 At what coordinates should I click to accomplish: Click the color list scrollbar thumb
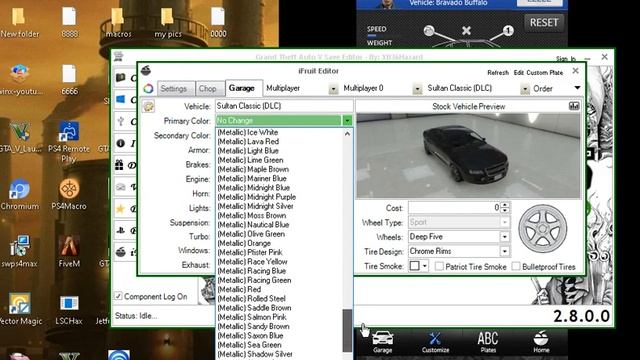[x=347, y=330]
